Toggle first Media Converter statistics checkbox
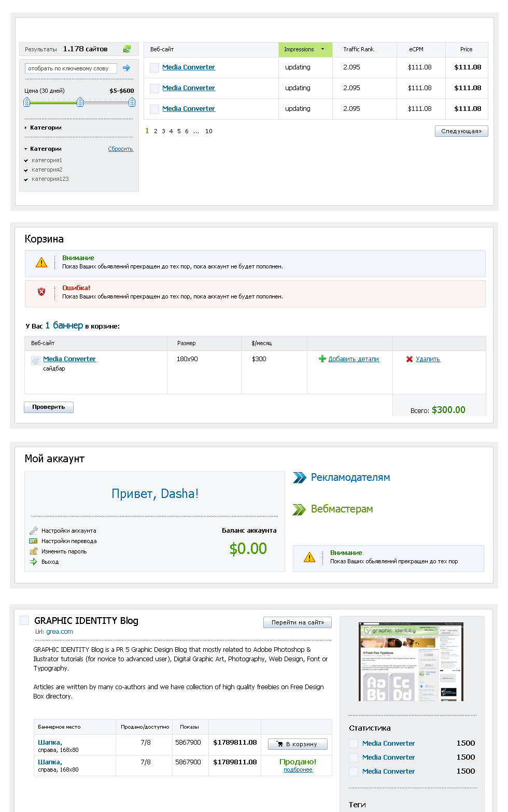508x812 pixels. [354, 743]
